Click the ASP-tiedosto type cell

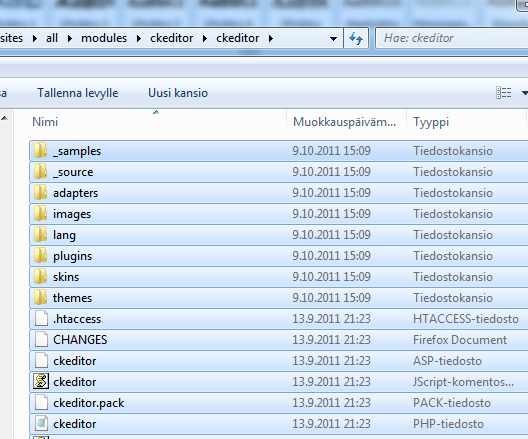click(448, 361)
